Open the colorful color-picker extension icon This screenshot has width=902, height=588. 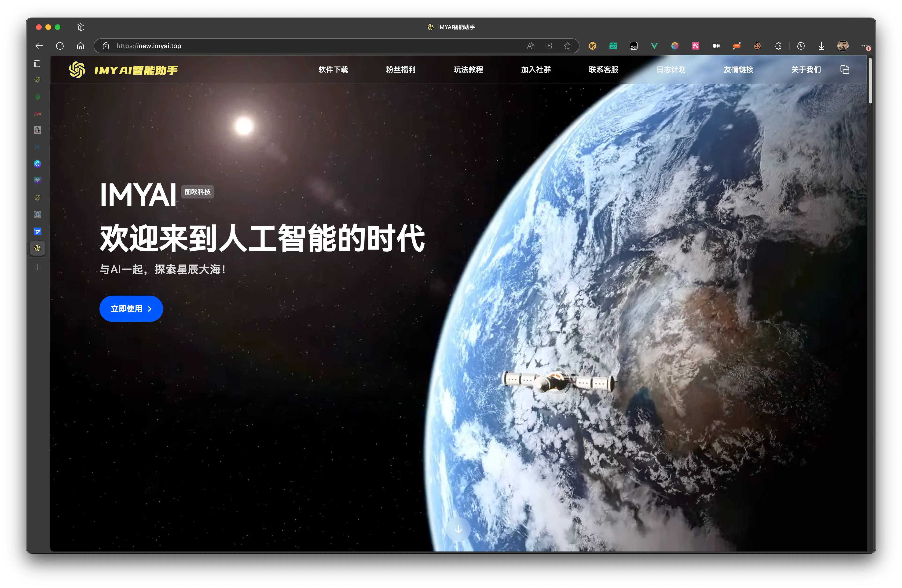(x=675, y=46)
